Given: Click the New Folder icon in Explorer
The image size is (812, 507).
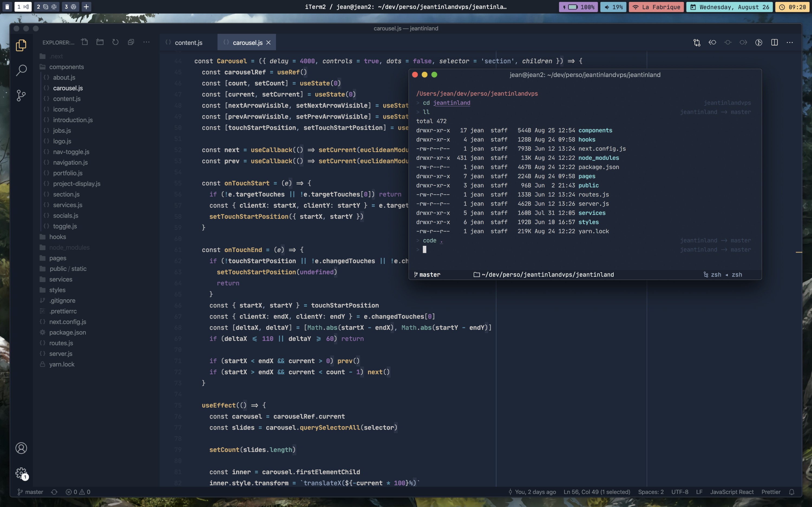Looking at the screenshot, I should (x=100, y=42).
